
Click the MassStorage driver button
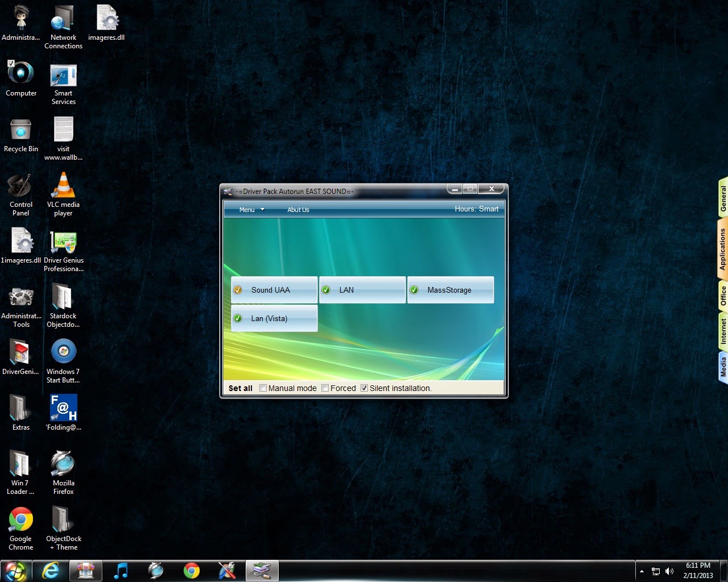pos(450,290)
